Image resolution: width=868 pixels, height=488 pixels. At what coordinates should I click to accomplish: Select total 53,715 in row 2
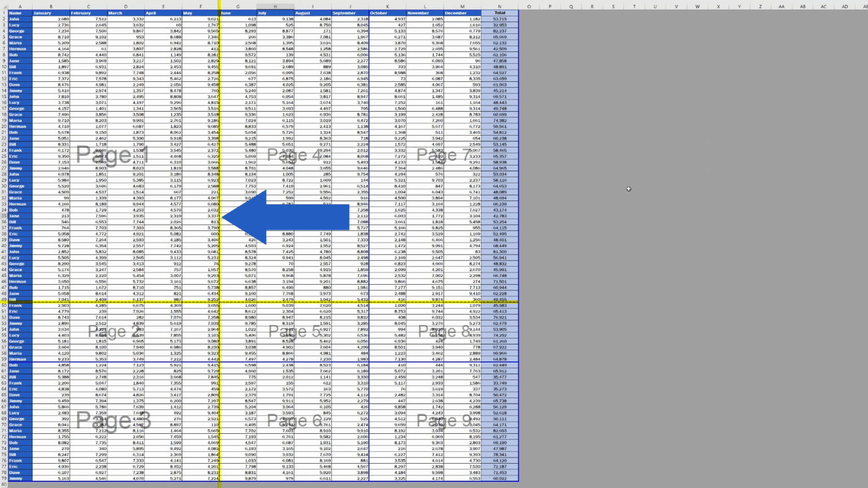[500, 19]
